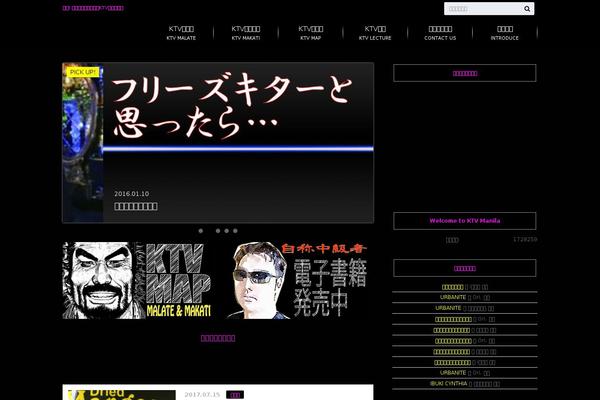
Task: Open the featured slide with calligraphy title
Action: pos(218,142)
